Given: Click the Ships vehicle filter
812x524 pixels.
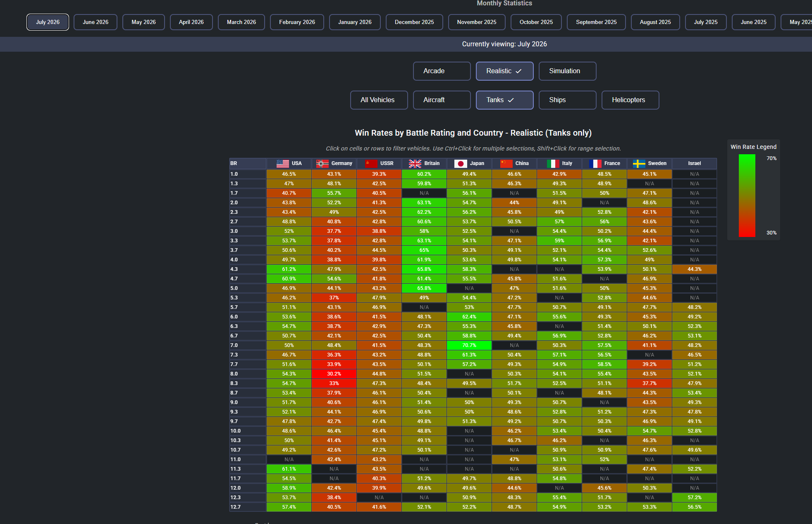Looking at the screenshot, I should pyautogui.click(x=567, y=100).
